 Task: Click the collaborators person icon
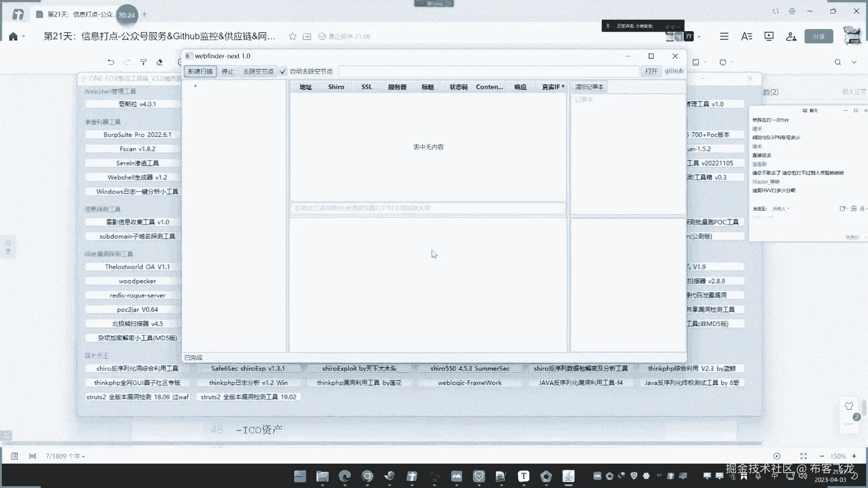click(791, 37)
